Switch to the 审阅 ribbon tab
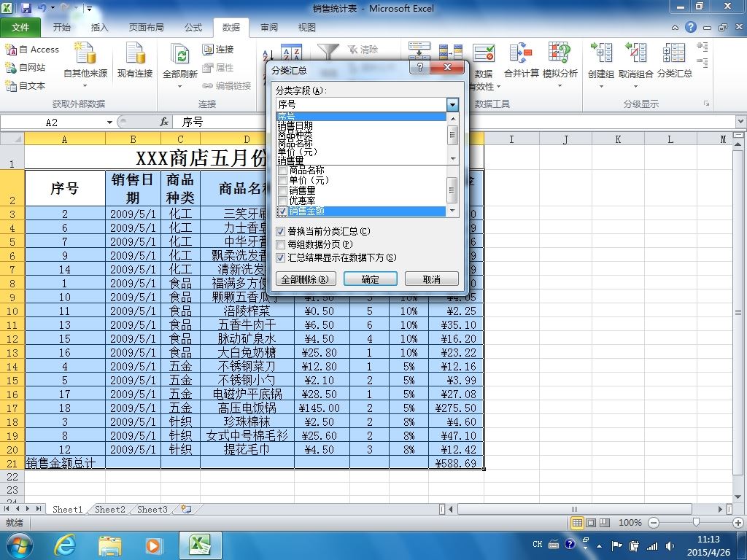Screen dimensions: 747x560 click(269, 28)
